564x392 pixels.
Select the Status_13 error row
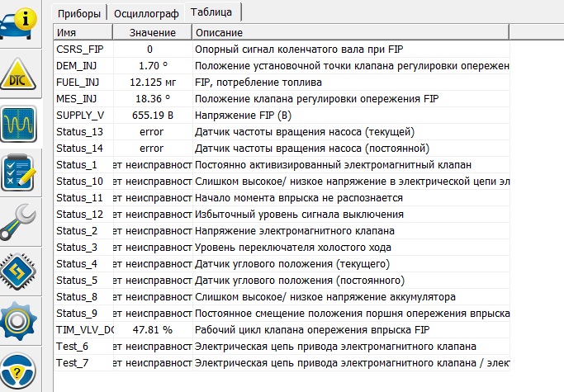(x=282, y=131)
